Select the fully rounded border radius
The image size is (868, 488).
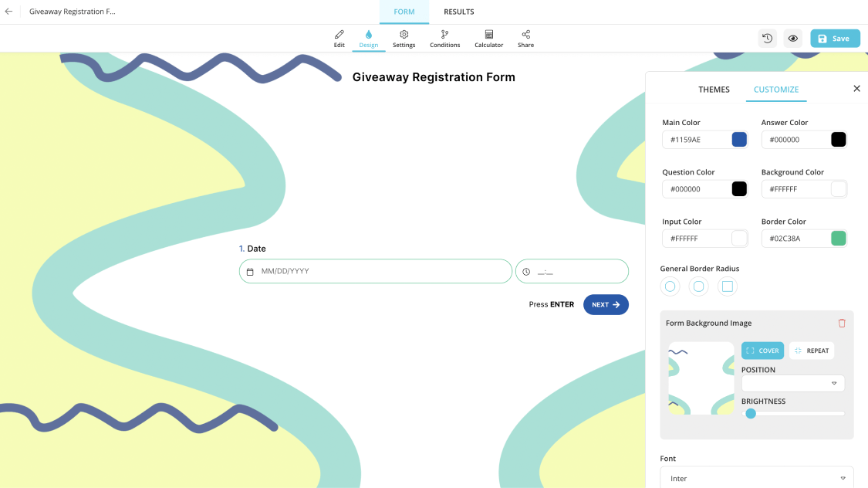670,287
